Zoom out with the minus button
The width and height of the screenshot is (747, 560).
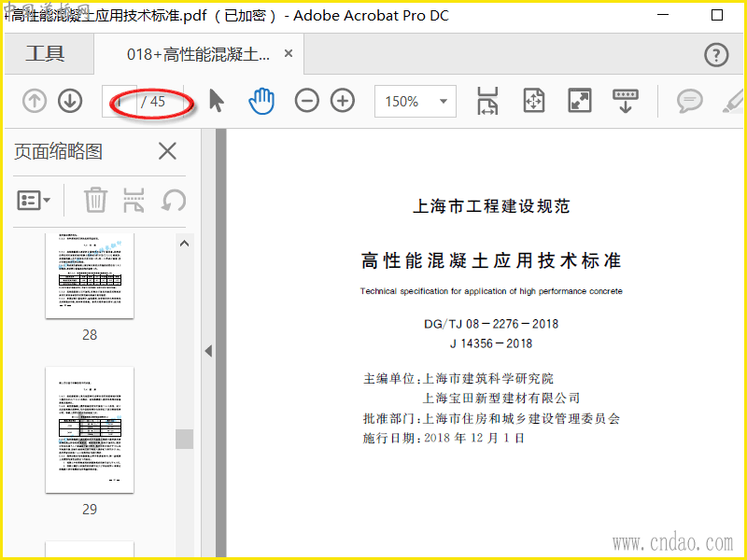point(307,101)
